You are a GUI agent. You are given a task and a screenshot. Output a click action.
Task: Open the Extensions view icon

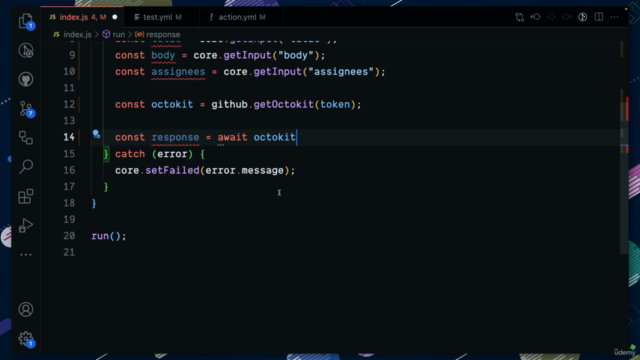(26, 196)
